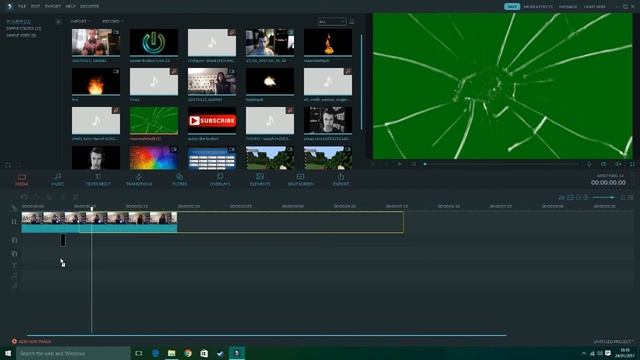
Task: Click the undo arrow icon
Action: coord(24,197)
